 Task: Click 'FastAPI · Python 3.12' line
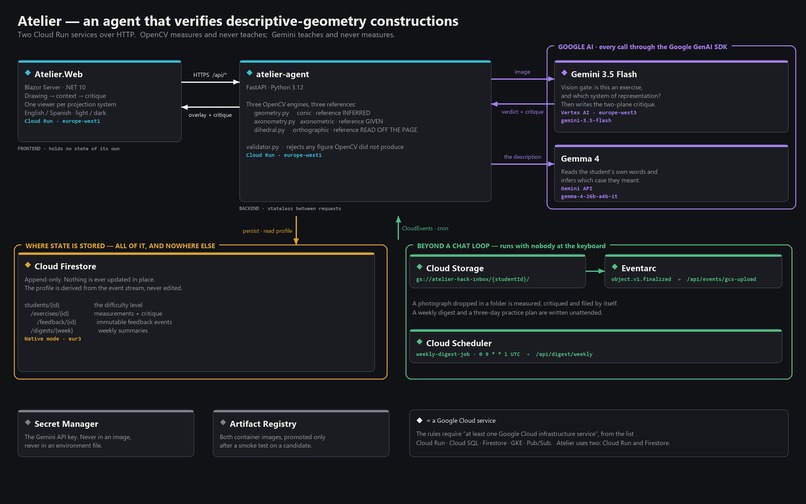click(274, 87)
